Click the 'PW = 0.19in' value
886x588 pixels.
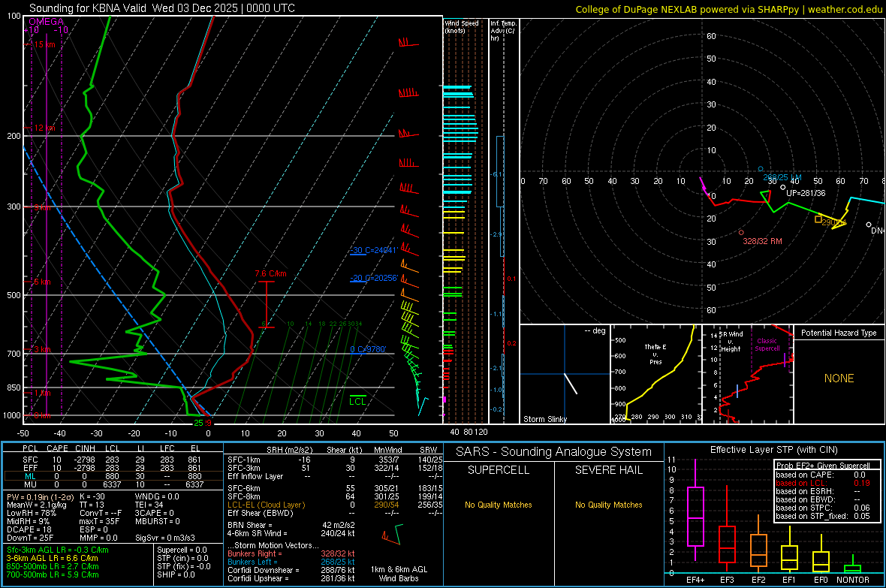click(x=38, y=497)
